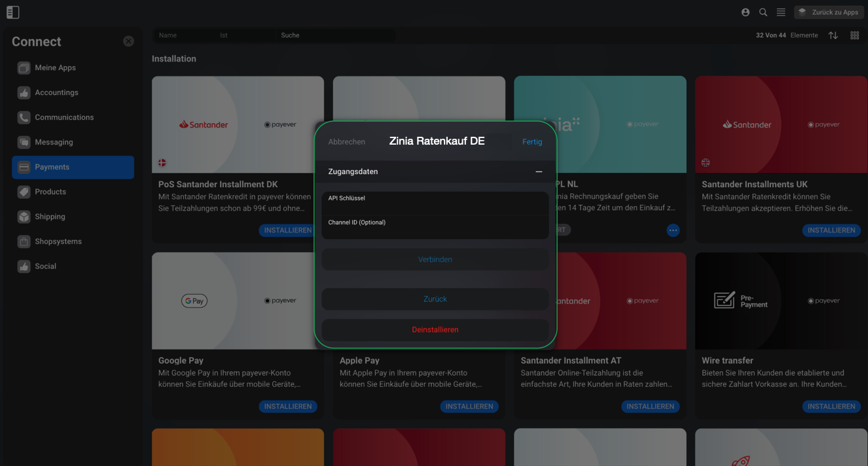The width and height of the screenshot is (868, 466).
Task: Select the Communications category
Action: (73, 118)
